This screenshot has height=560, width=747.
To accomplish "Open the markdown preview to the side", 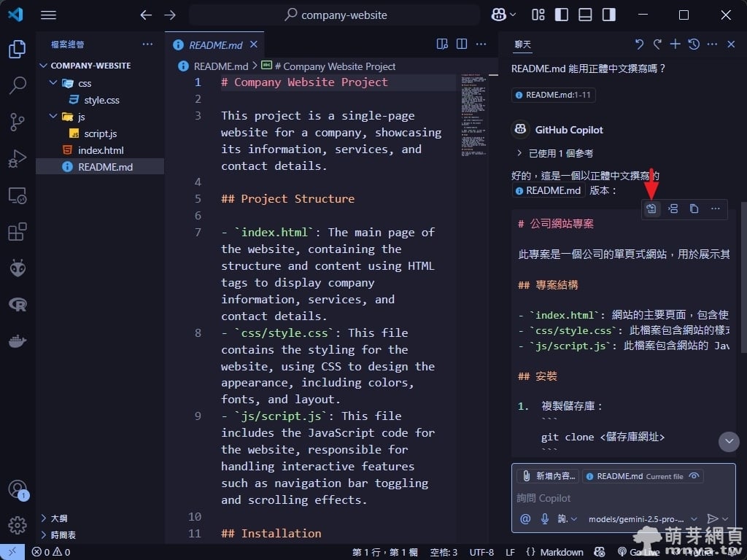I will pos(442,44).
